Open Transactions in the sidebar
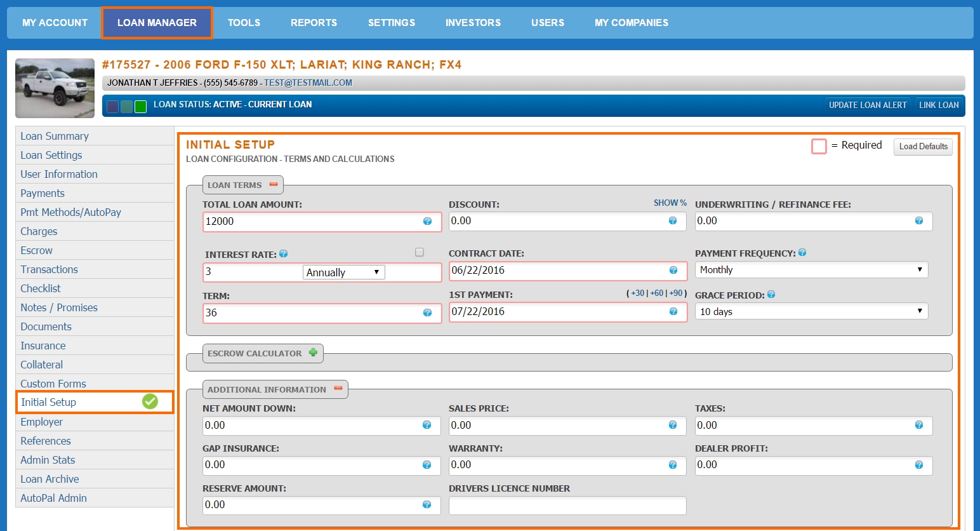 (95, 269)
